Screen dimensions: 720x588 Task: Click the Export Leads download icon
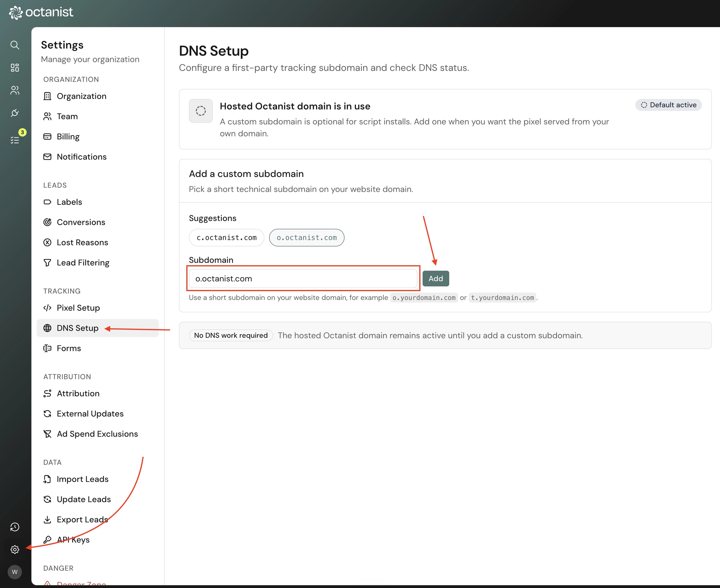click(47, 519)
